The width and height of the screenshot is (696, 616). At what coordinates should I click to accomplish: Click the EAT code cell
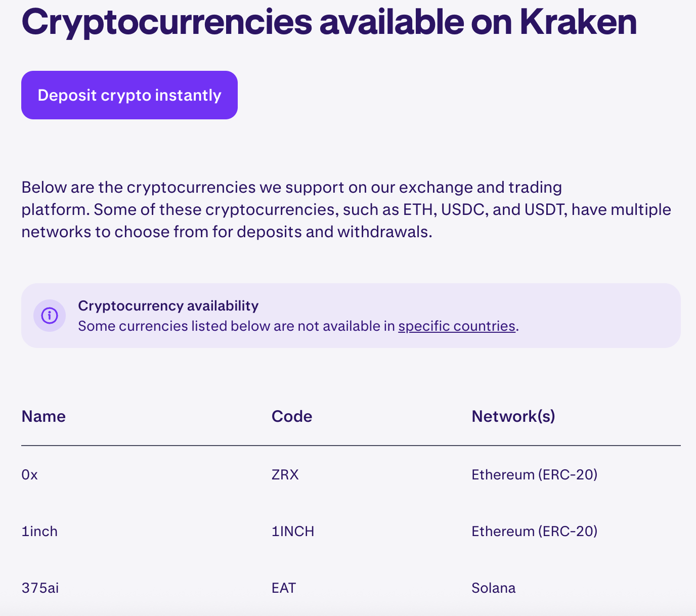[284, 588]
